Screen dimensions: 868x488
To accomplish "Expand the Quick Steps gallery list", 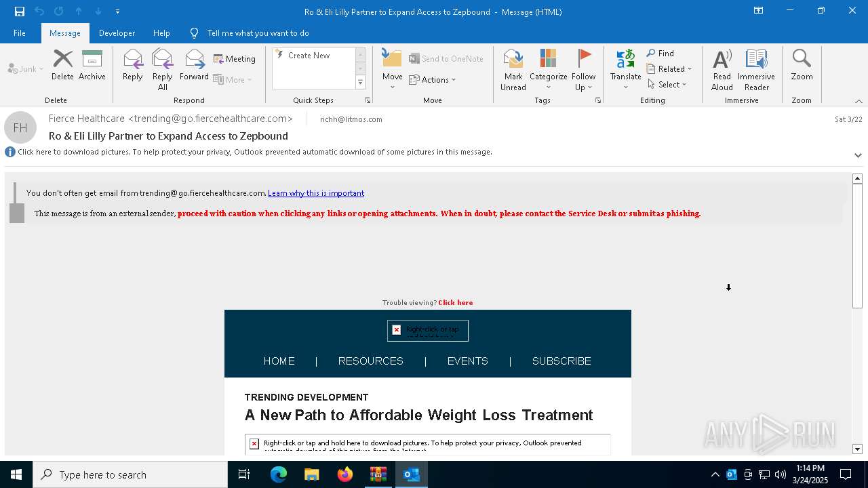I will coord(360,83).
